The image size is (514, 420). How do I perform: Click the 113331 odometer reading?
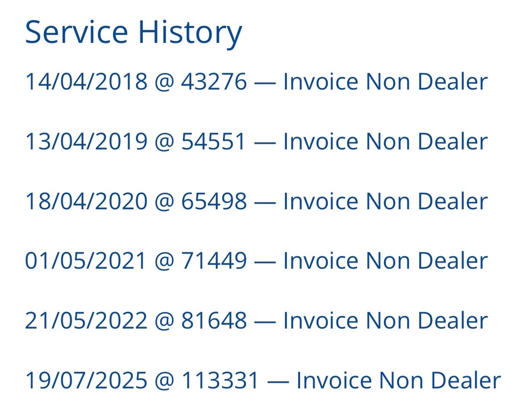[x=220, y=380]
